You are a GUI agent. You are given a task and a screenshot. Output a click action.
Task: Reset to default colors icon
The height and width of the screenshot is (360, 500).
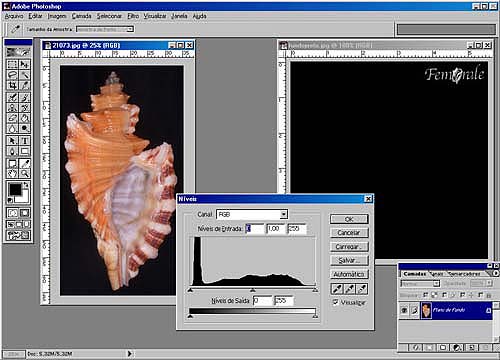pos(10,200)
